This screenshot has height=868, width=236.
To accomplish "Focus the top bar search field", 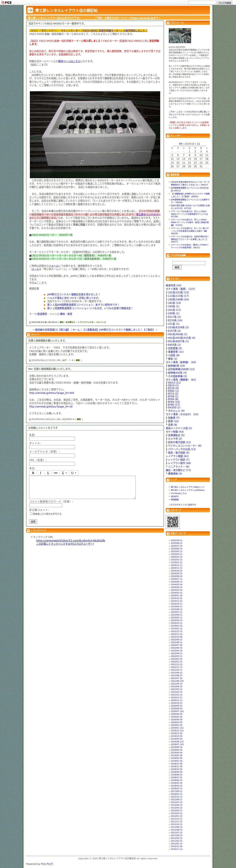I will tap(202, 3).
